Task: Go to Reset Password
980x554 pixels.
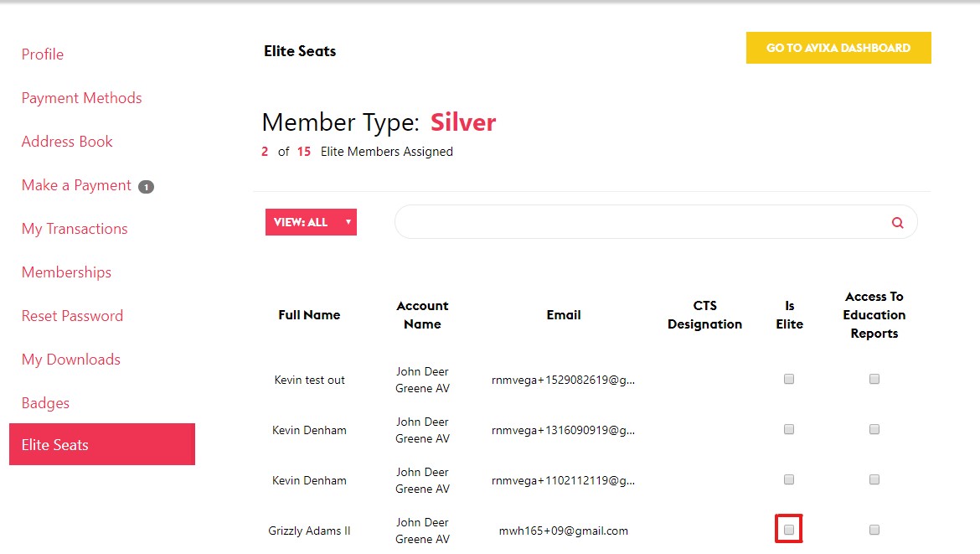Action: [x=72, y=316]
